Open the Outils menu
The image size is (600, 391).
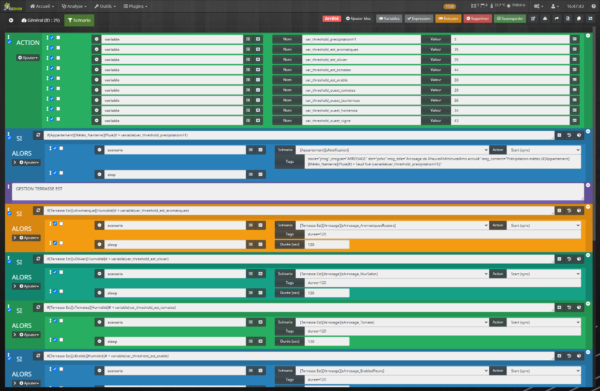pyautogui.click(x=105, y=6)
